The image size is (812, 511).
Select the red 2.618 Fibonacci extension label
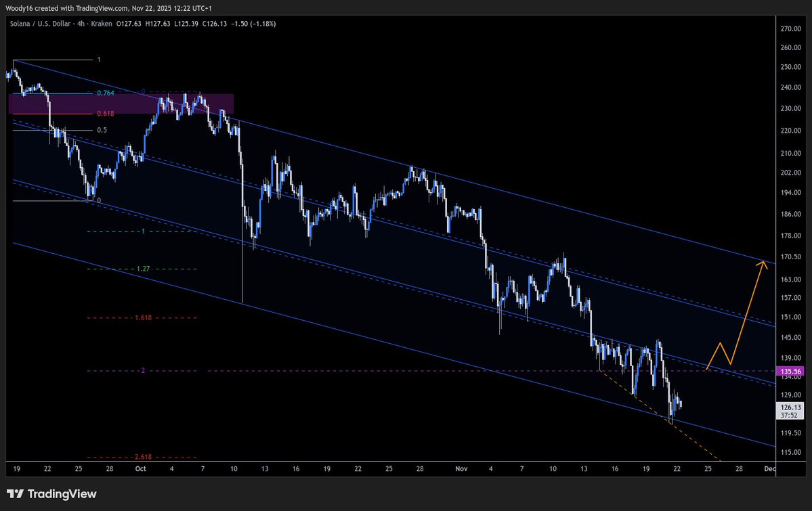click(142, 457)
